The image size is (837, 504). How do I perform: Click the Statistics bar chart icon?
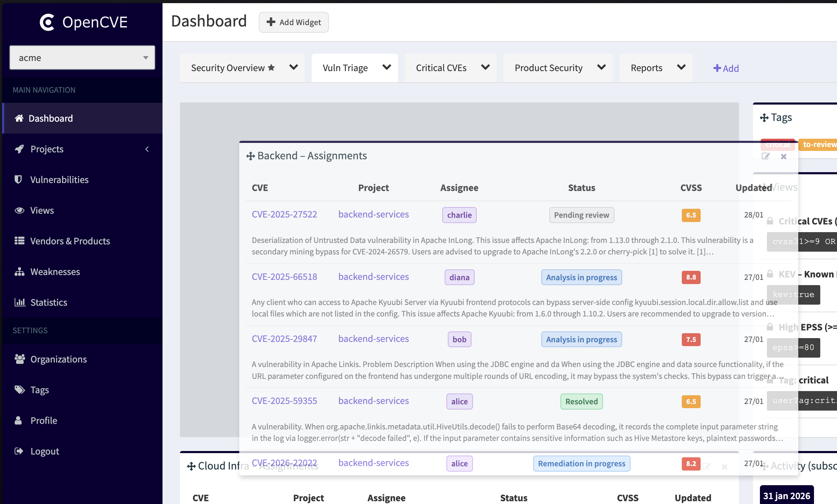[x=20, y=302]
